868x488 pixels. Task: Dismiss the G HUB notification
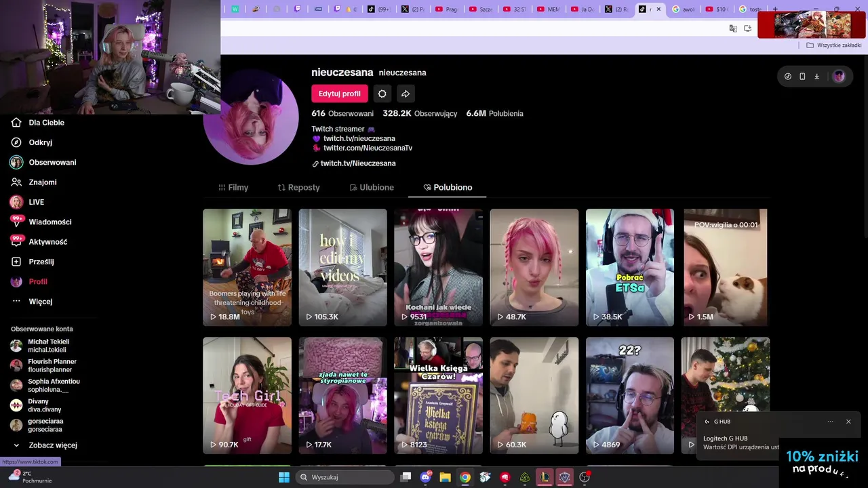[848, 422]
